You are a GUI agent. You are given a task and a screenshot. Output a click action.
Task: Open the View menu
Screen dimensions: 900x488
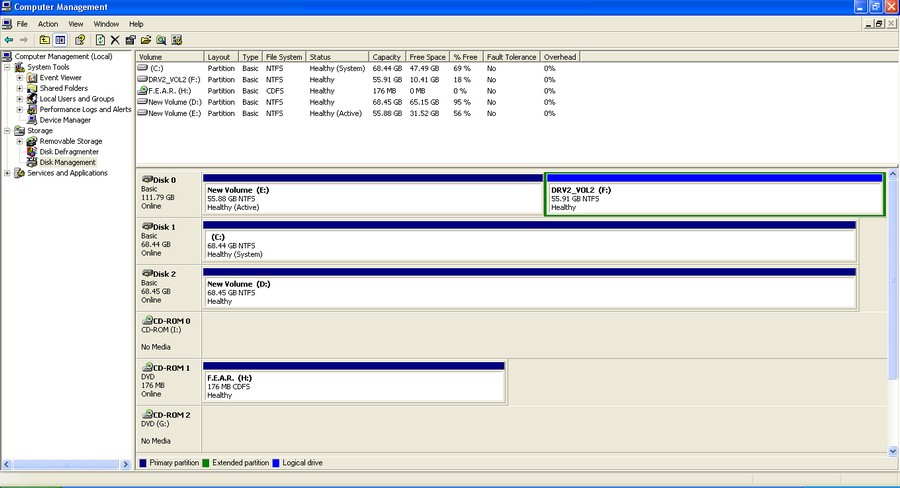point(76,23)
